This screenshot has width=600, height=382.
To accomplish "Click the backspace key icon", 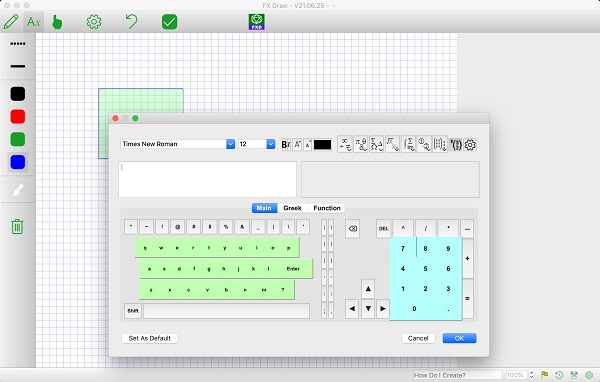I will [352, 229].
